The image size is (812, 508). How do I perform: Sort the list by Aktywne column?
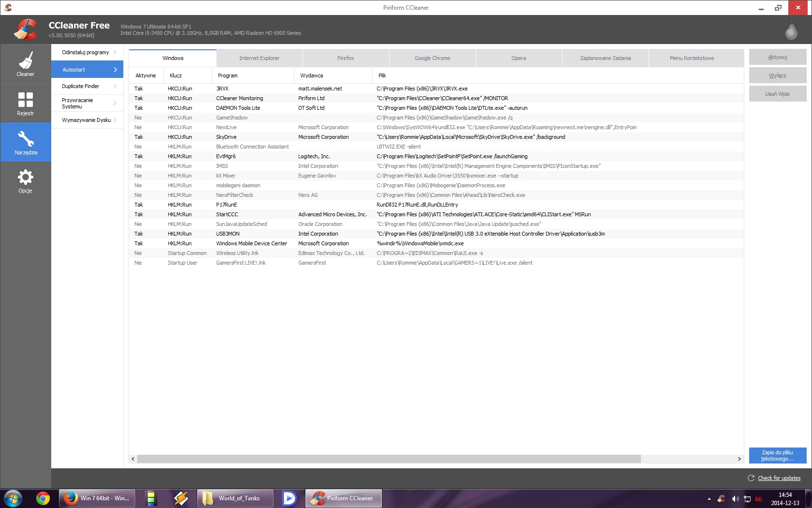pyautogui.click(x=146, y=75)
